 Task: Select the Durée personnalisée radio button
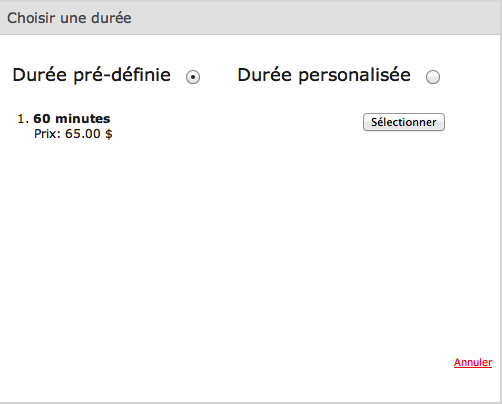coord(433,77)
